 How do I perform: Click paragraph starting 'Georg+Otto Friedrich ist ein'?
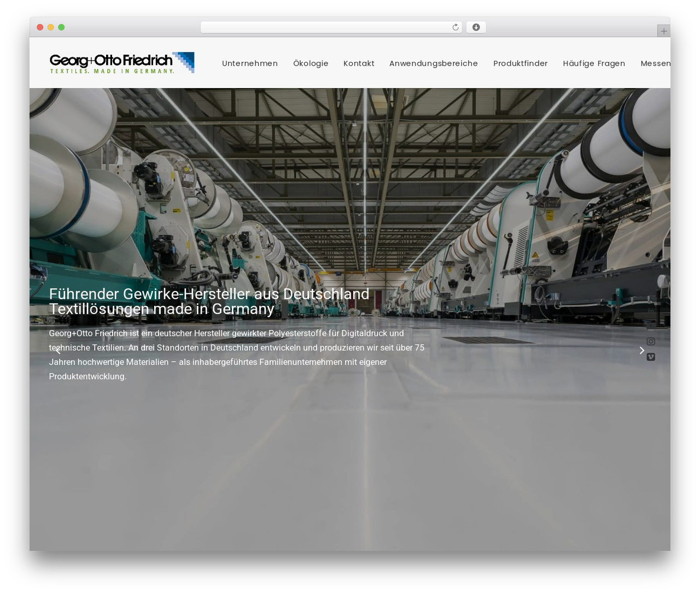coord(237,354)
